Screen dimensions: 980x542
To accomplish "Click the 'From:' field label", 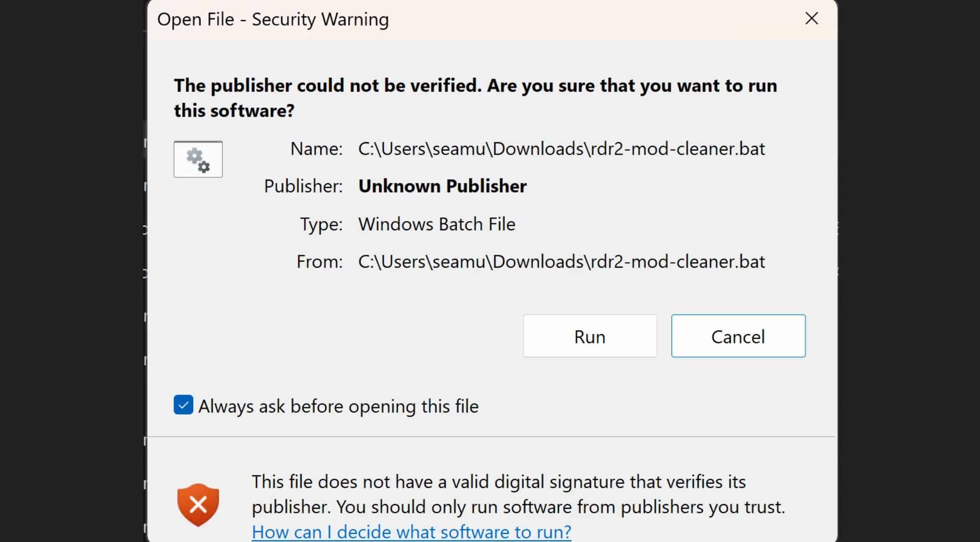I will 319,262.
